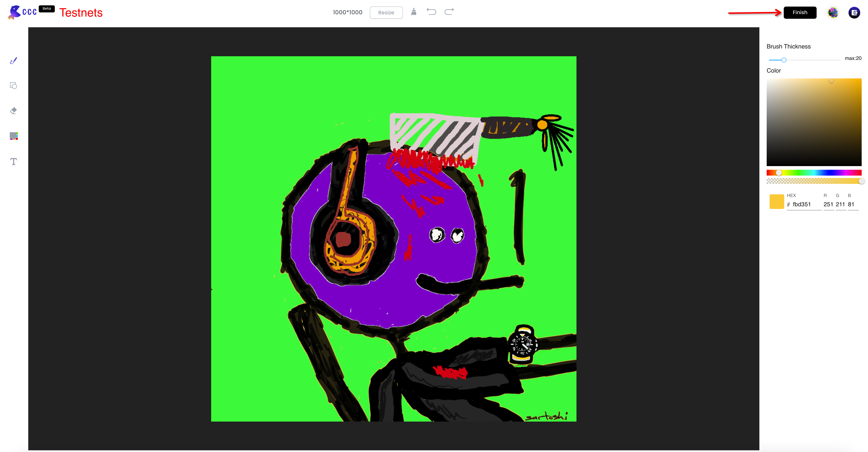868x452 pixels.
Task: Click the opacity alpha slider
Action: [814, 181]
